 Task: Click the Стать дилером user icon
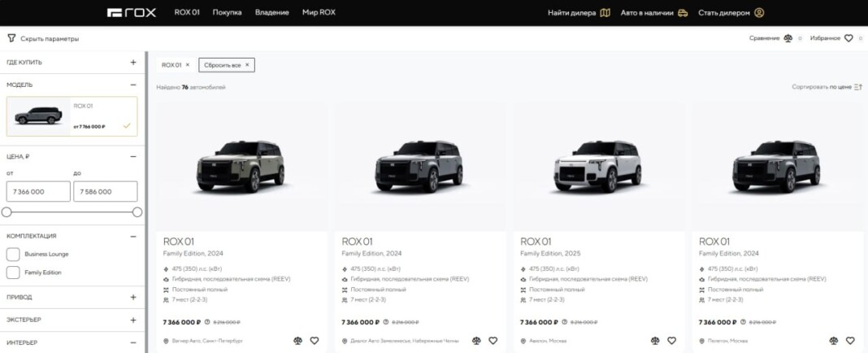(x=759, y=13)
